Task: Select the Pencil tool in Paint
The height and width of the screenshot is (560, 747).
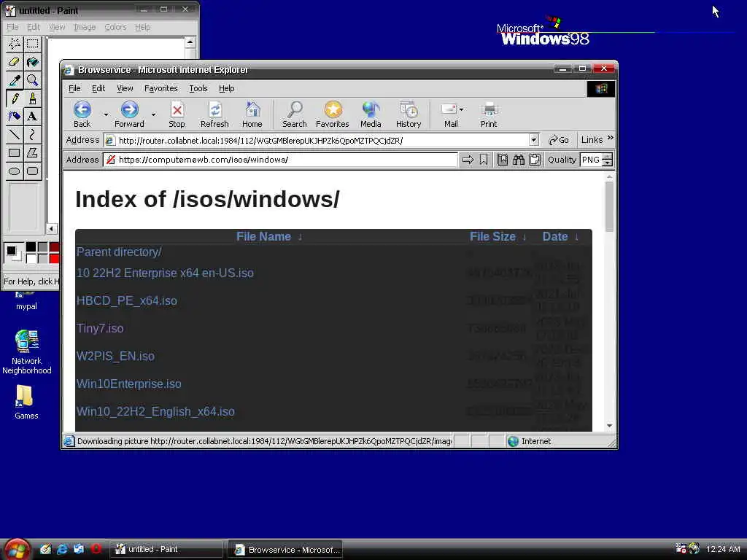Action: pyautogui.click(x=15, y=98)
